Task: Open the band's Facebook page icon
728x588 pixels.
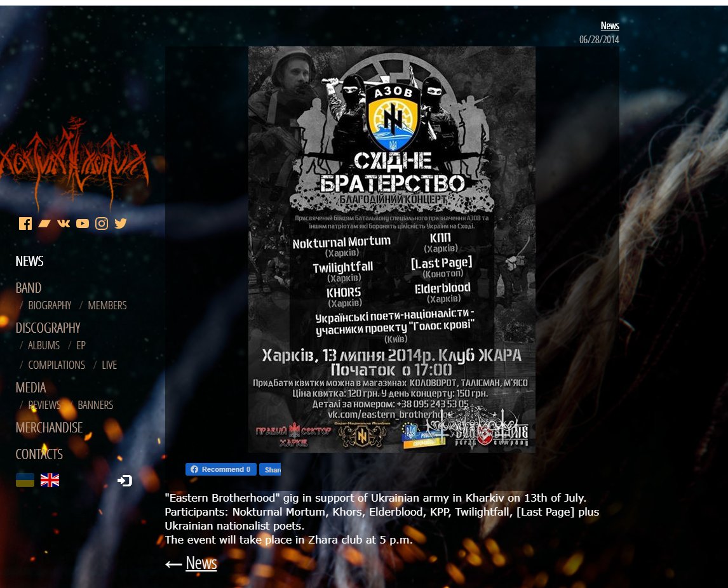Action: pos(25,224)
